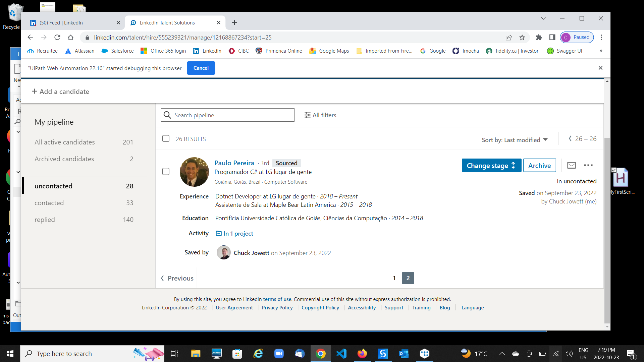Viewport: 644px width, 362px height.
Task: Go to results page 1
Action: (394, 278)
